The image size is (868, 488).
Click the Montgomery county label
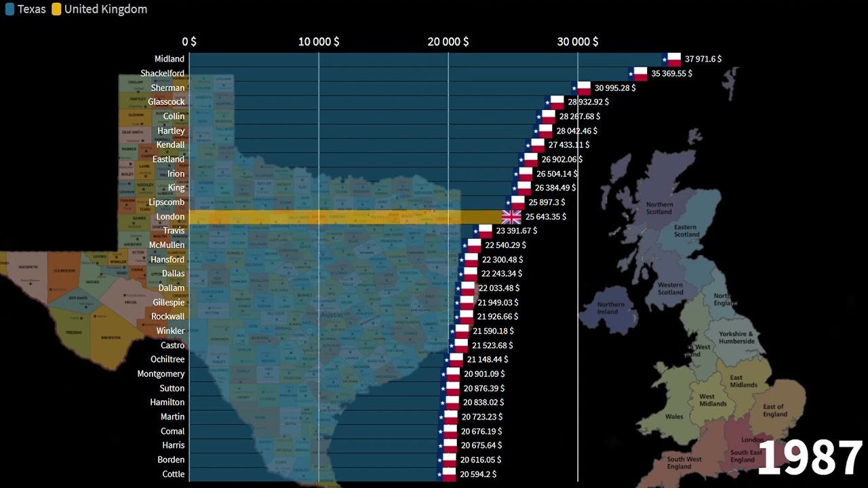click(161, 374)
